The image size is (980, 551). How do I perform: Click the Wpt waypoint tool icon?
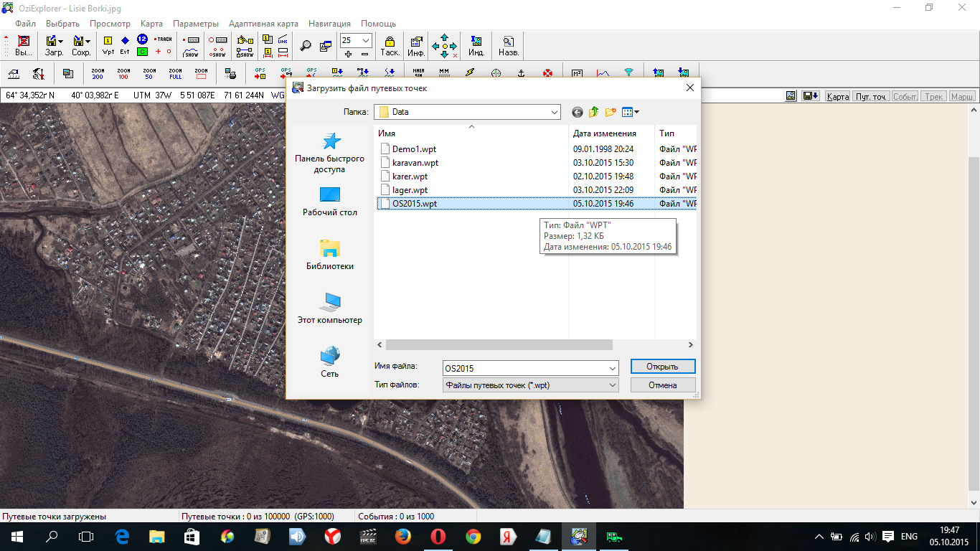(x=108, y=45)
